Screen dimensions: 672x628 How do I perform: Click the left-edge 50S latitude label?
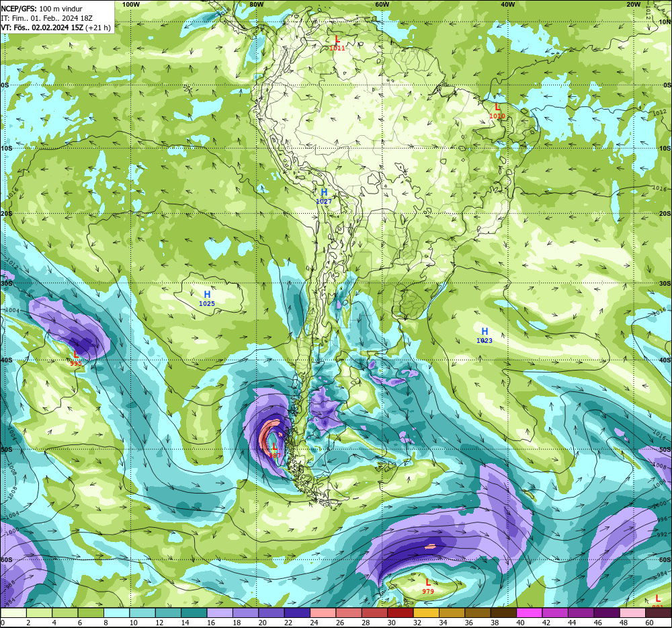7,449
